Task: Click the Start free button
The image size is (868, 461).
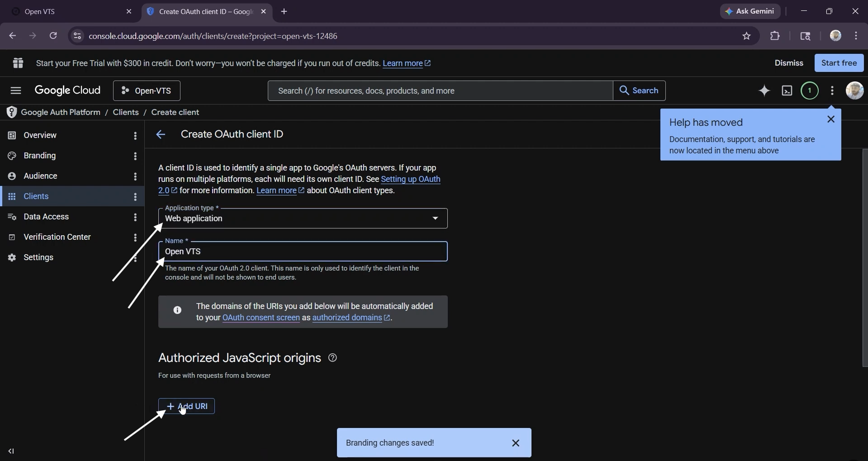Action: point(839,63)
